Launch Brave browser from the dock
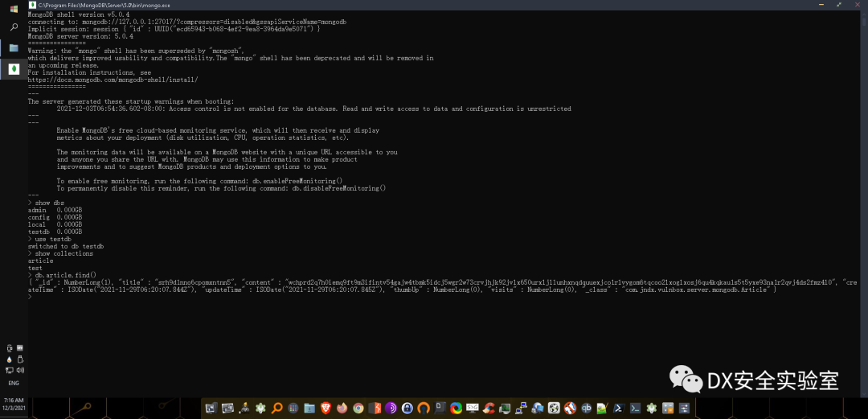 (325, 409)
